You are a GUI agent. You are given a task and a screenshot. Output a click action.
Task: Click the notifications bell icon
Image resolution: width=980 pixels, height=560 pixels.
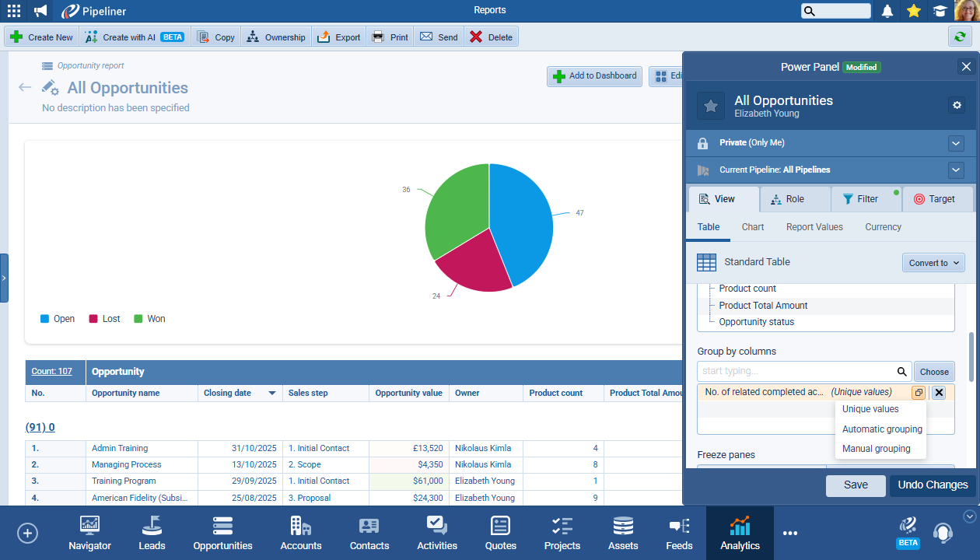pyautogui.click(x=887, y=11)
